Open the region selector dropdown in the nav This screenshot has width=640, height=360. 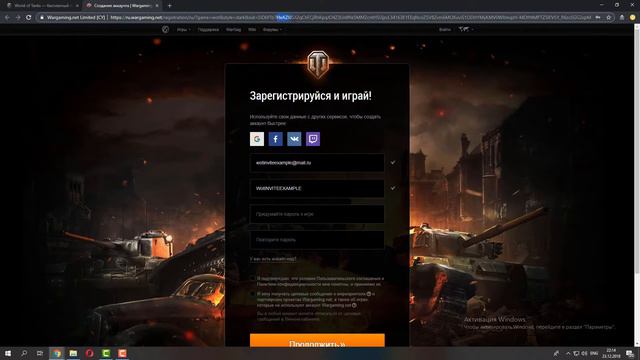[x=466, y=29]
